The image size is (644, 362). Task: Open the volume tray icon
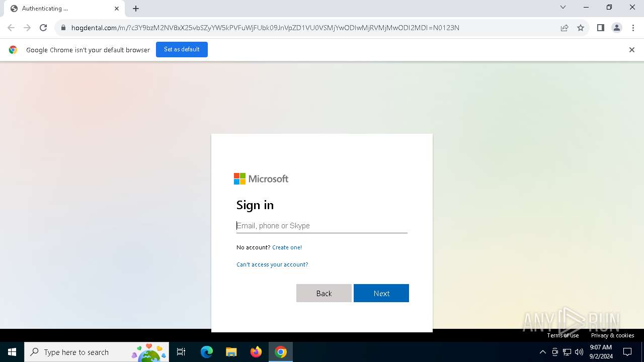[579, 352]
